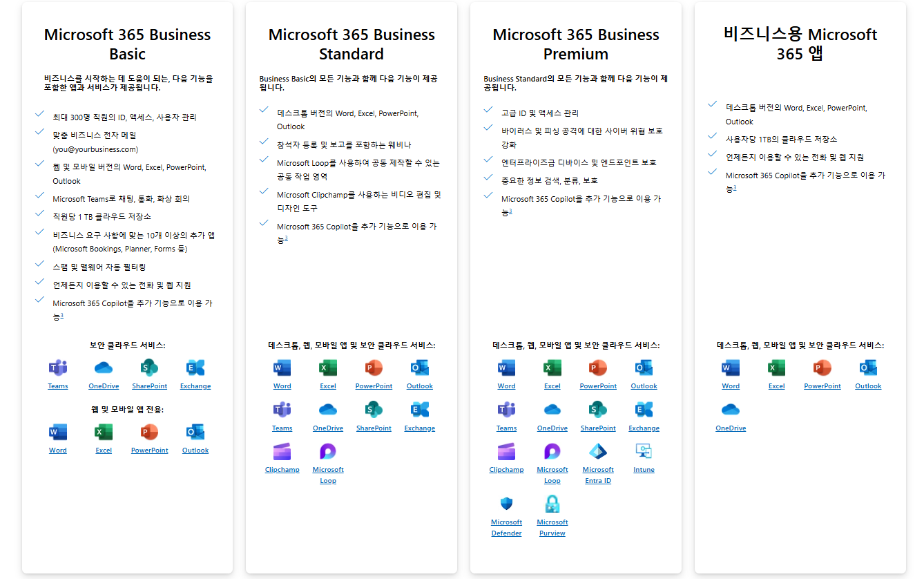Click the Word icon in the Business Premium card
924x579 pixels.
click(x=507, y=368)
